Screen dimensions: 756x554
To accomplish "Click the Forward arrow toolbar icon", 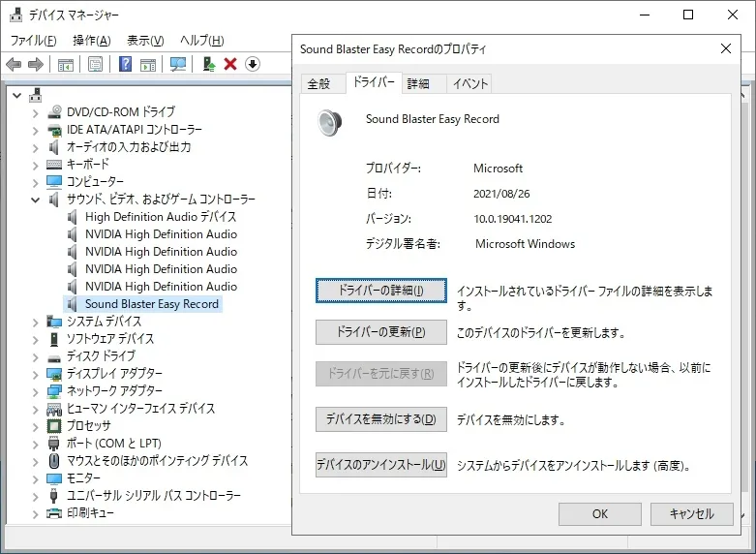I will (x=36, y=64).
